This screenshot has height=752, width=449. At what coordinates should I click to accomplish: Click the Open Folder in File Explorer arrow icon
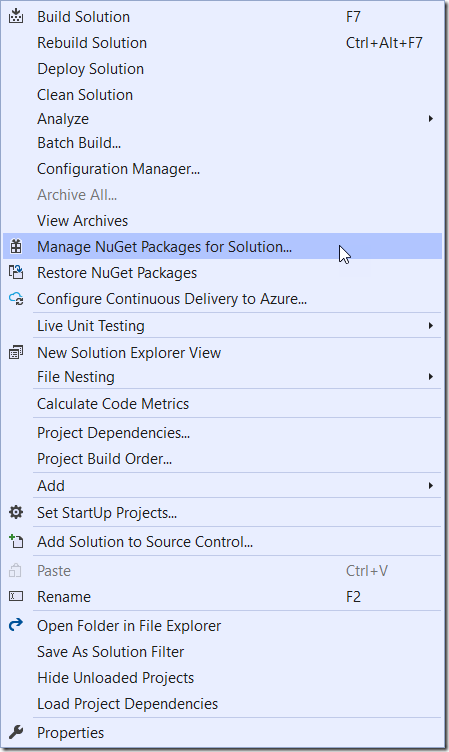16,625
